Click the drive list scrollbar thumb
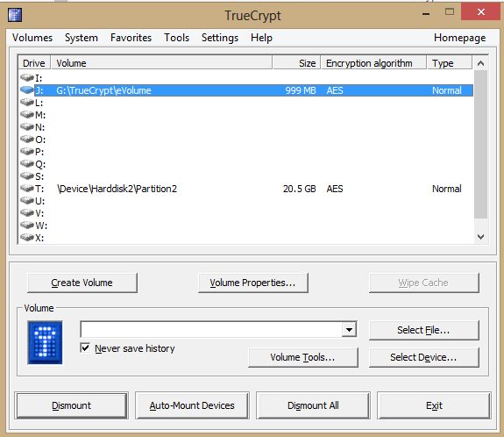 (x=480, y=144)
